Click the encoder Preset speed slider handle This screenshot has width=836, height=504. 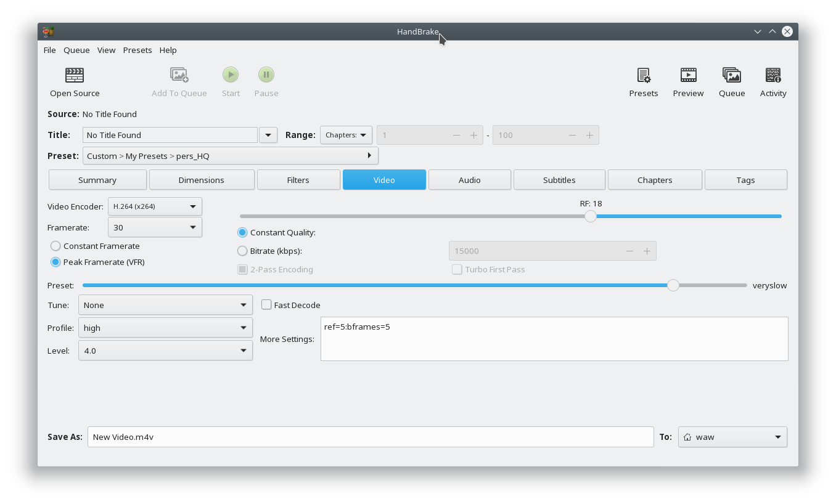(673, 285)
